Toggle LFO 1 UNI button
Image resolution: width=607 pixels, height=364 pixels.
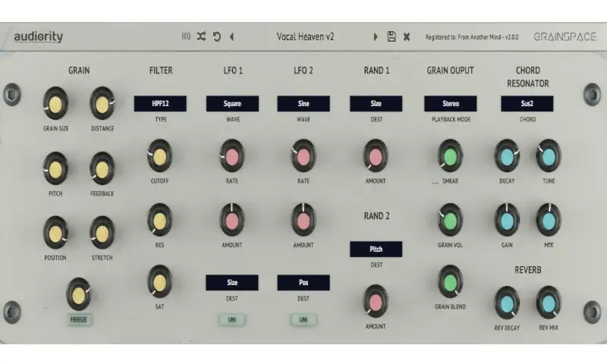pos(232,319)
